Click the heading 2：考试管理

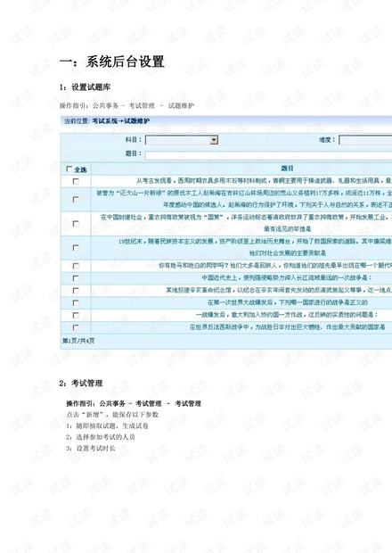coord(81,383)
